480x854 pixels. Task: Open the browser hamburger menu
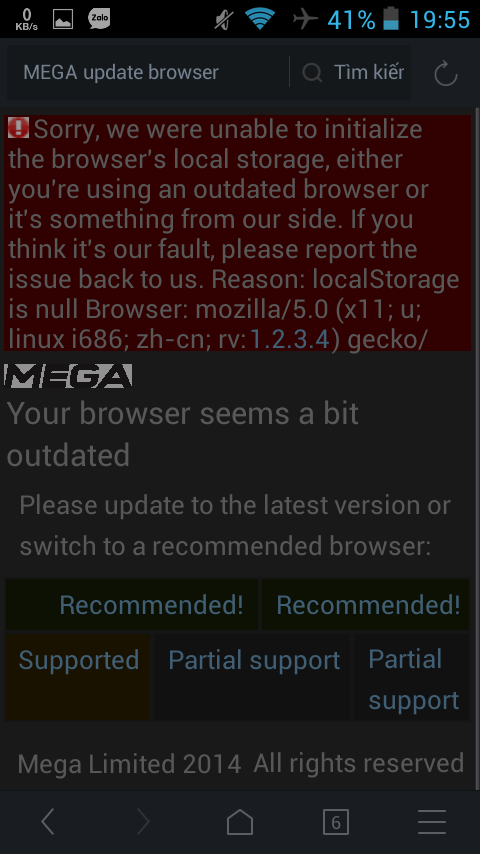click(432, 821)
